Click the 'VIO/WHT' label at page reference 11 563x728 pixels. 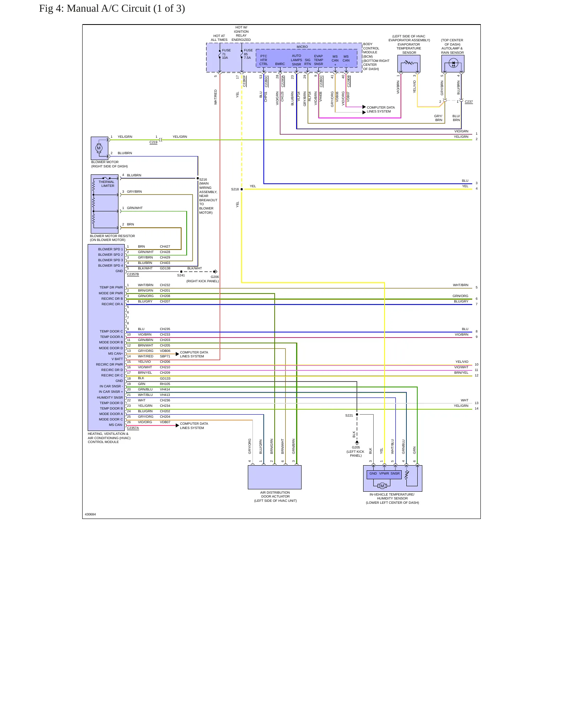pyautogui.click(x=461, y=367)
